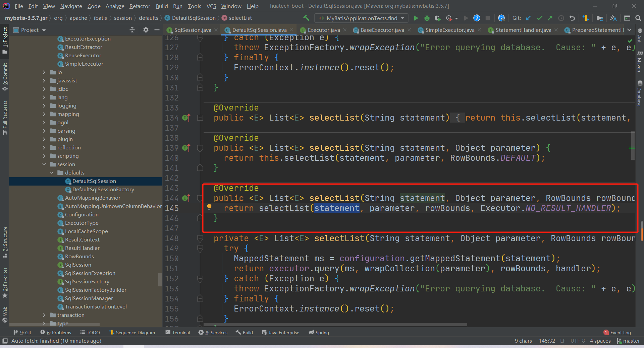Click the implements gutter icon on line 139
644x348 pixels.
point(186,148)
